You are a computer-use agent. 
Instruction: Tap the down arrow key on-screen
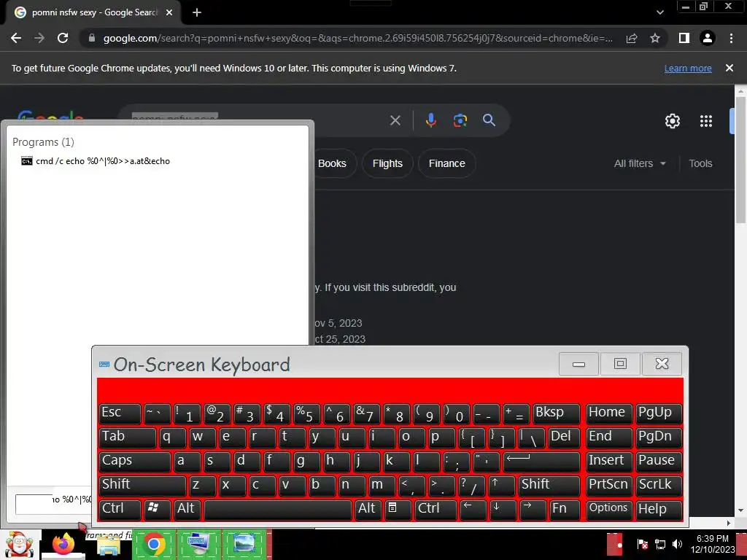tap(503, 509)
